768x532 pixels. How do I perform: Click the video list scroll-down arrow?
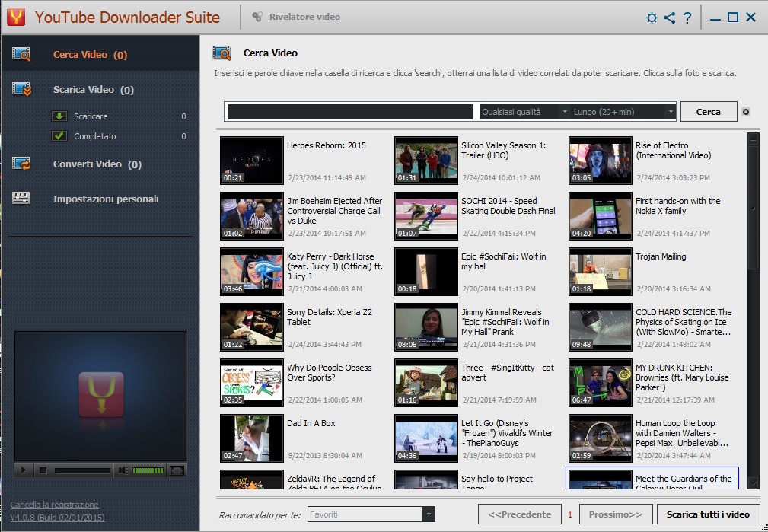pos(754,483)
